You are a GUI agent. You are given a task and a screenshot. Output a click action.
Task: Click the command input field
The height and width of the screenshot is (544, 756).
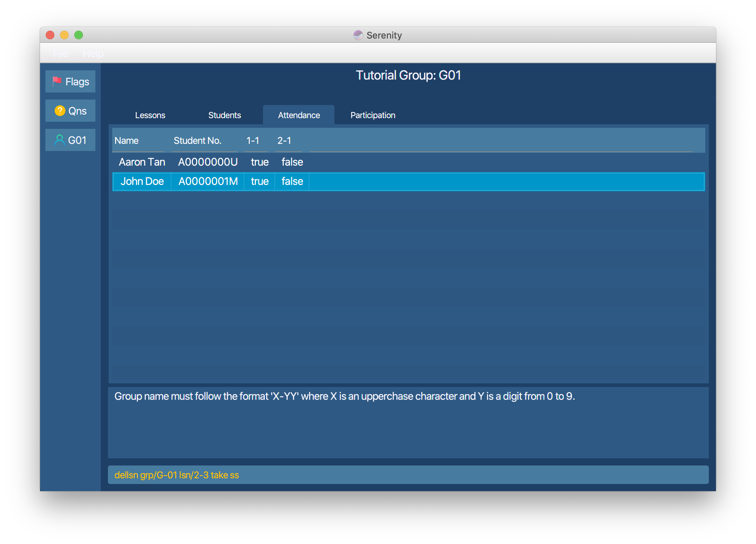coord(408,475)
